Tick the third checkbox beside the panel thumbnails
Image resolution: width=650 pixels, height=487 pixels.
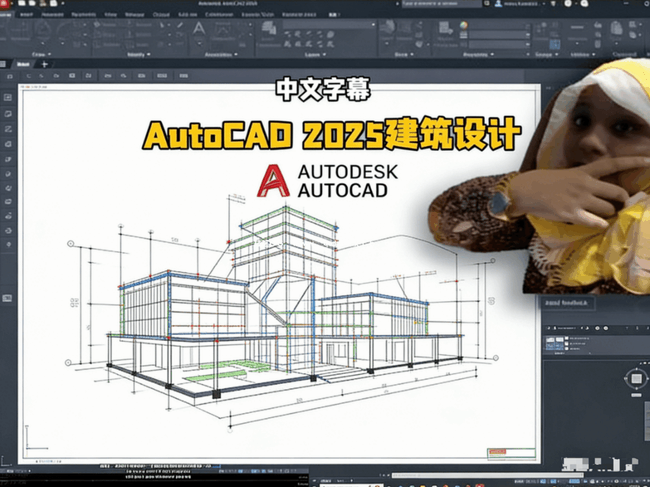tap(567, 349)
